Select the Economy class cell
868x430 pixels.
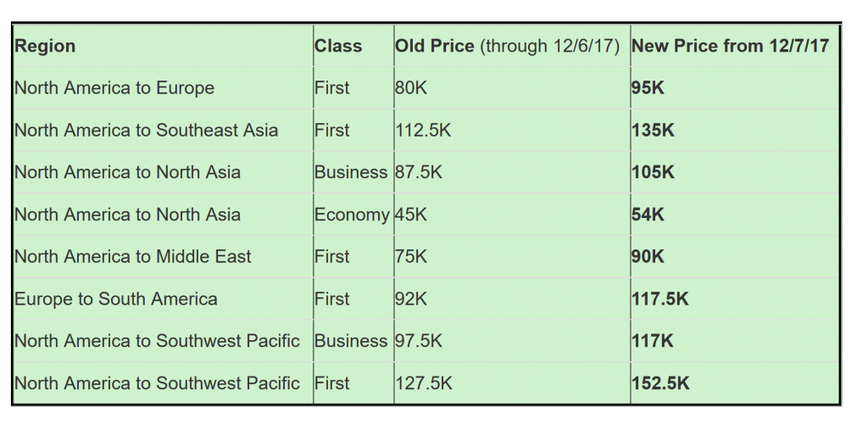[352, 215]
